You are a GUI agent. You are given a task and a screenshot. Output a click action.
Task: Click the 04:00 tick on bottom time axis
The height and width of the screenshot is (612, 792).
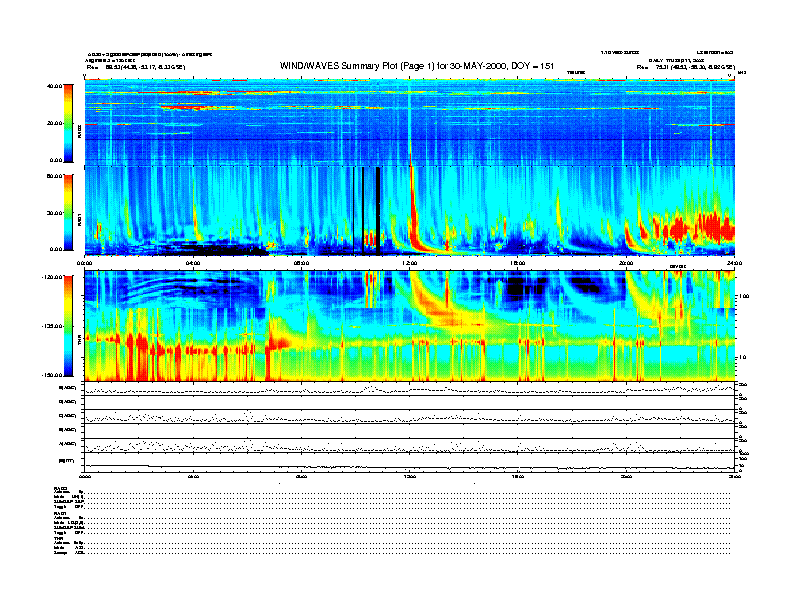coord(193,477)
